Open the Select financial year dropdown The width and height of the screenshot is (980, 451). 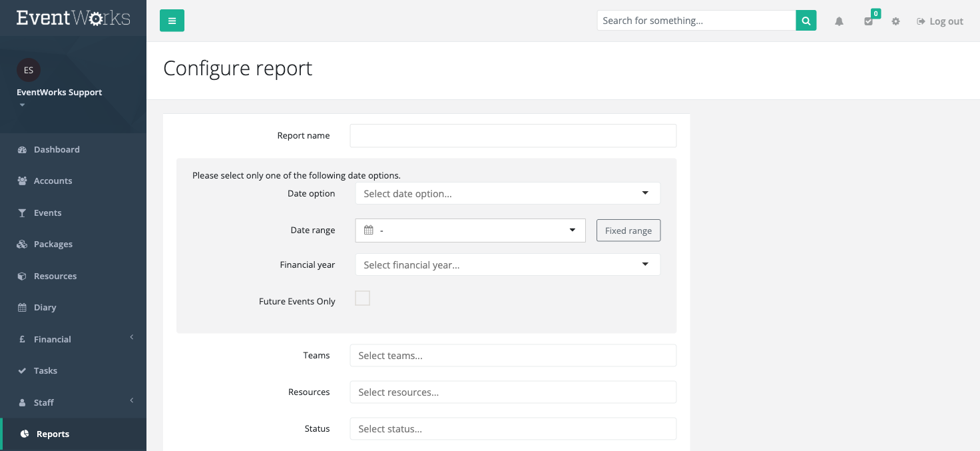point(508,265)
